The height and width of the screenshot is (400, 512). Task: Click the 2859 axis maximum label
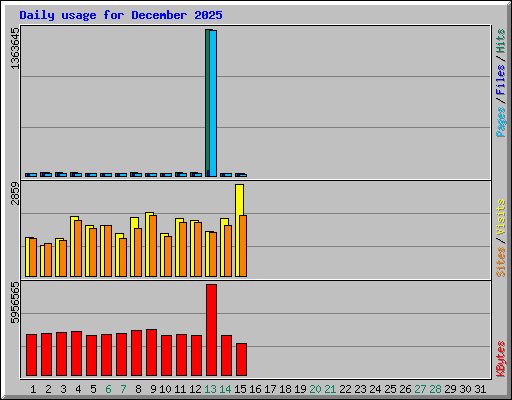coord(15,194)
